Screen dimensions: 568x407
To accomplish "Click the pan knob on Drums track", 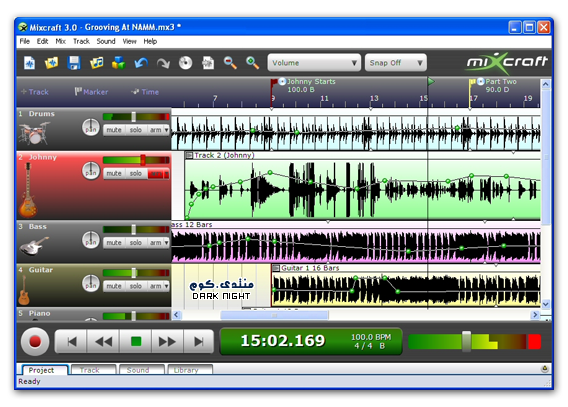I will (91, 127).
